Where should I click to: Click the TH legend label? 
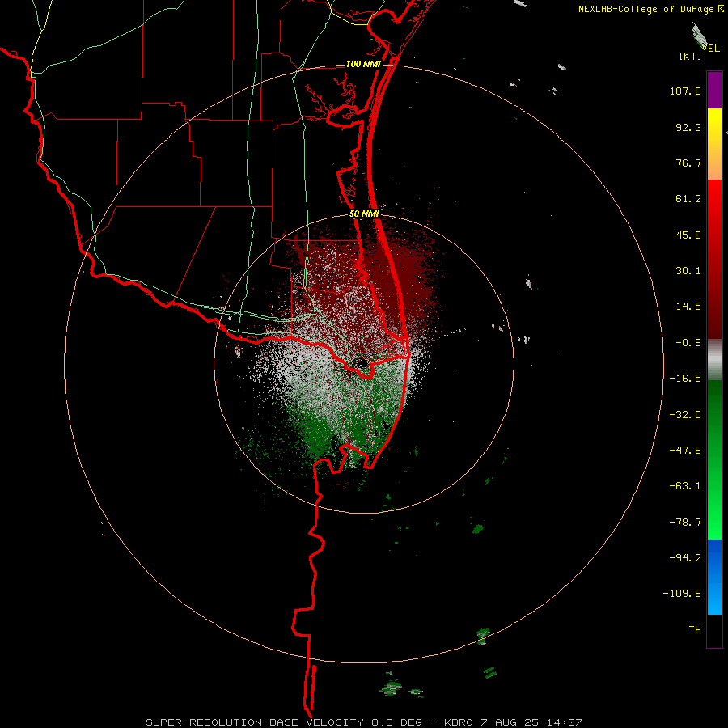695,630
